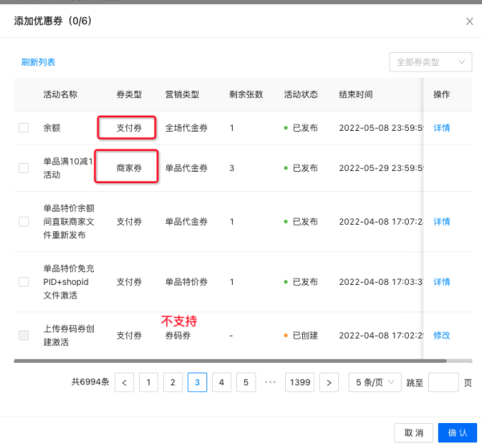This screenshot has width=482, height=448.
Task: Click 修改 for 上传券码券创建激活 row
Action: [442, 336]
